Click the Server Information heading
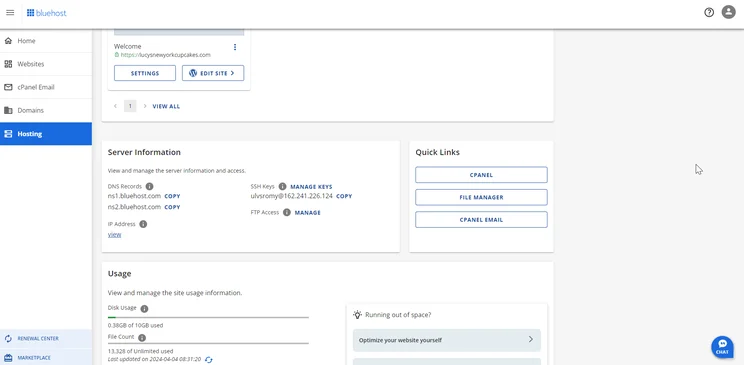The image size is (744, 365). (144, 152)
